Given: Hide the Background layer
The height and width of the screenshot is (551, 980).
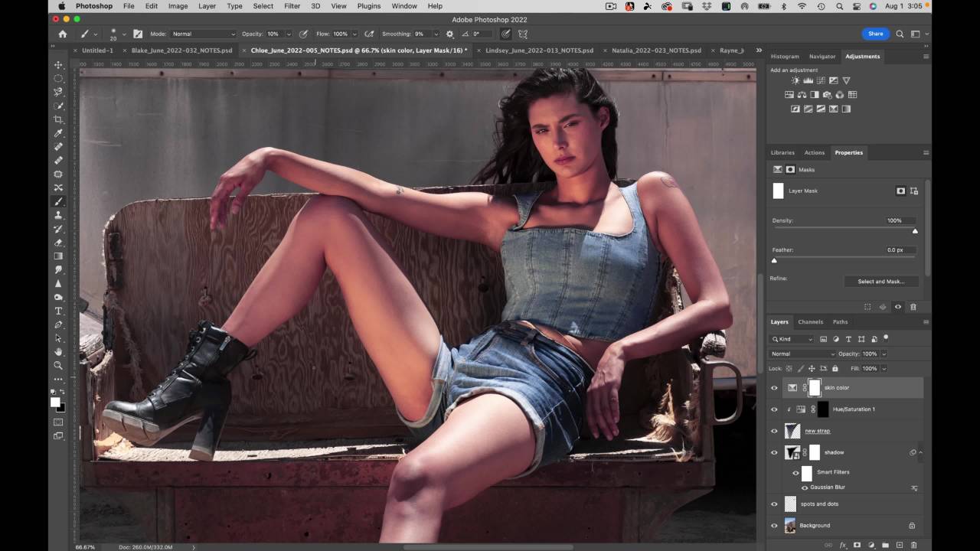Looking at the screenshot, I should (774, 526).
